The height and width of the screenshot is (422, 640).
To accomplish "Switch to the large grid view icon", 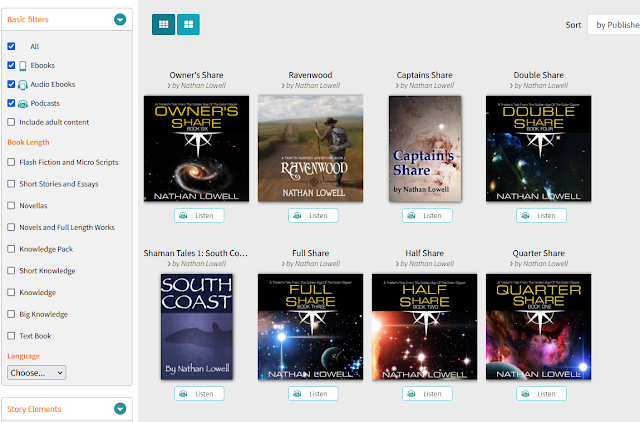I will coord(188,24).
